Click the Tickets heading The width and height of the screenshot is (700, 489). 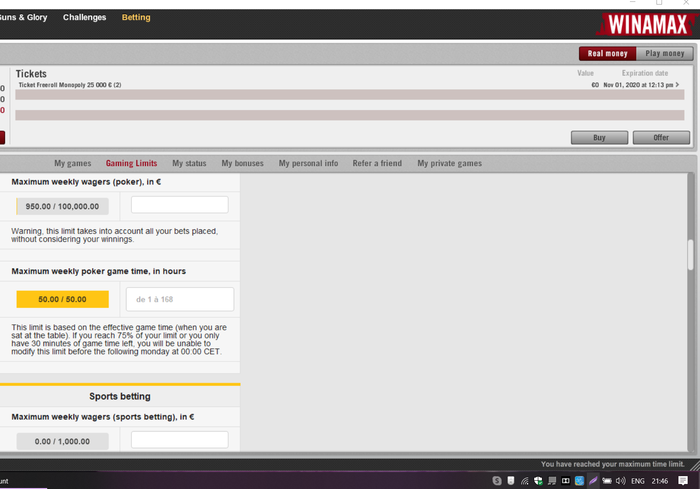tap(31, 74)
